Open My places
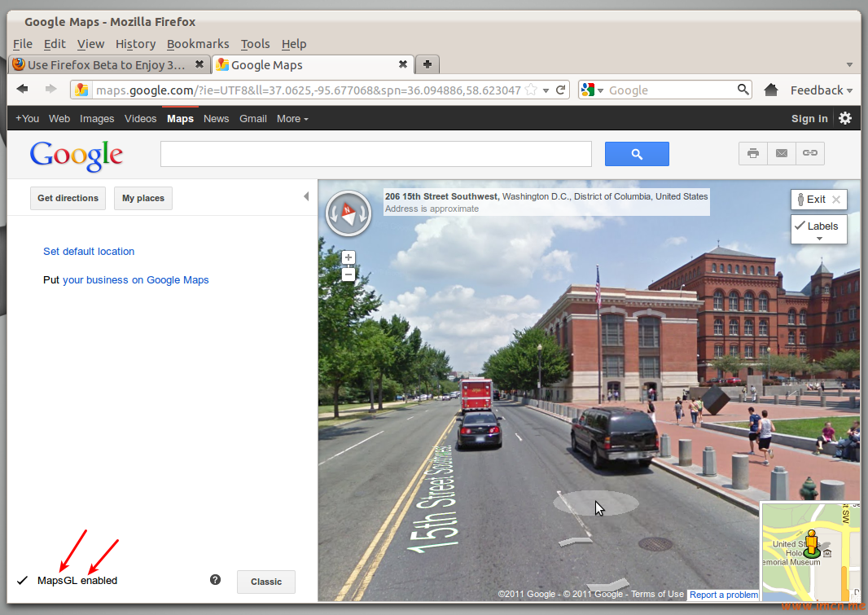The image size is (868, 615). coord(142,198)
